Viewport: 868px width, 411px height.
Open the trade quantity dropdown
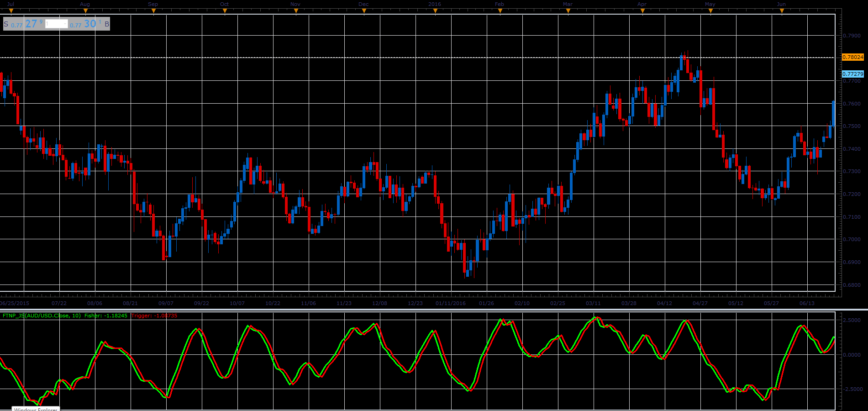pos(56,24)
